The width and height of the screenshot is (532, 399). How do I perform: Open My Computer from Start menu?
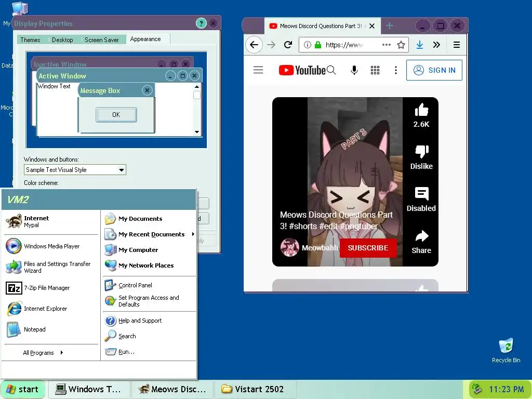tap(149, 250)
